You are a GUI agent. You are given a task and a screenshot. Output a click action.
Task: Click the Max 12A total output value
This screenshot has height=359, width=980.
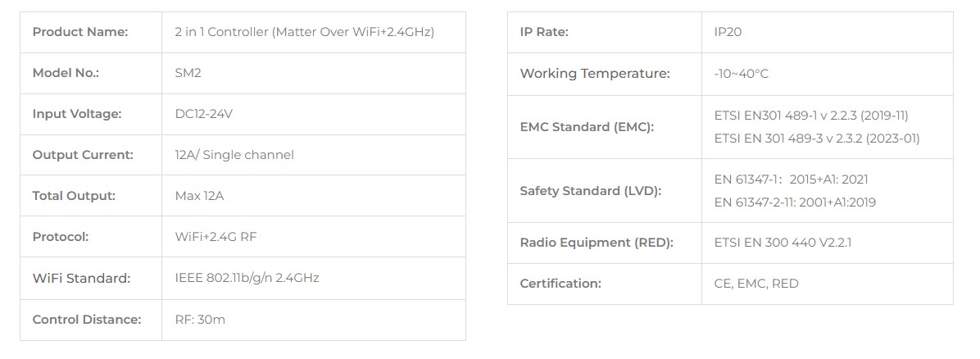pos(199,196)
